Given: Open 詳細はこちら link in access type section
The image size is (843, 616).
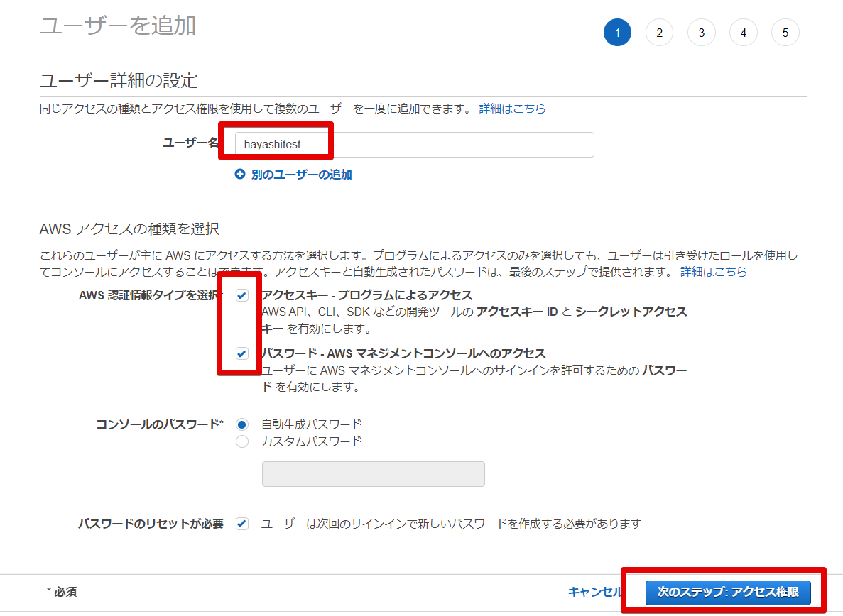Looking at the screenshot, I should tap(713, 272).
